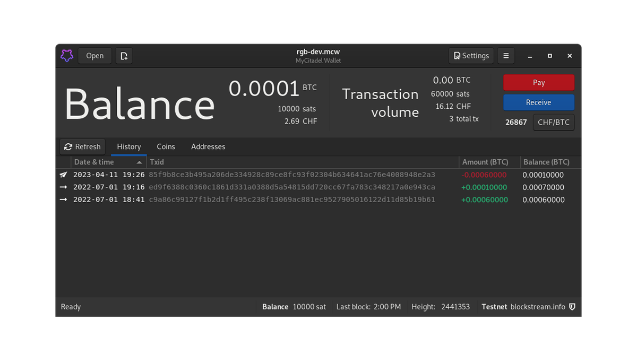Click the -0.00060000 amount cell
Image resolution: width=637 pixels, height=364 pixels.
click(x=484, y=175)
